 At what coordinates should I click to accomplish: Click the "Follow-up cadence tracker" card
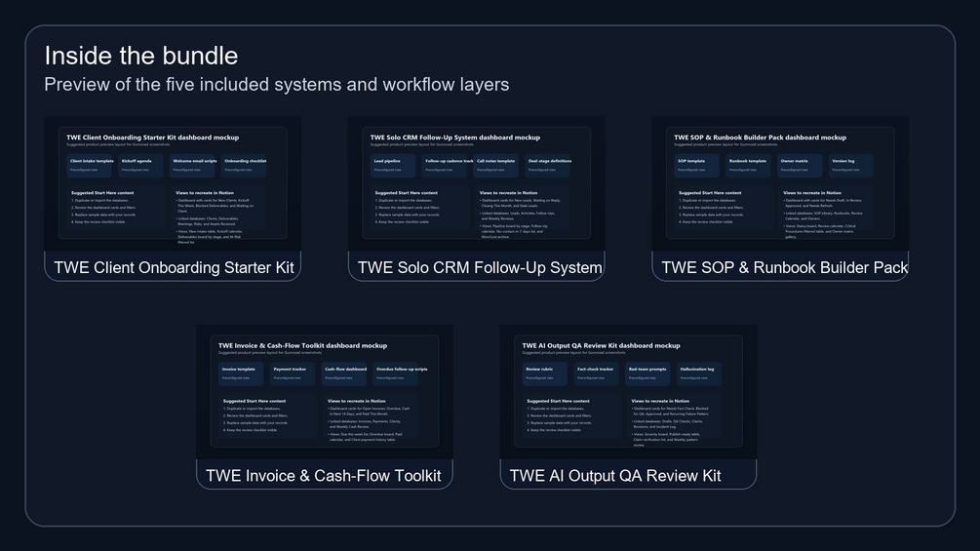click(445, 166)
